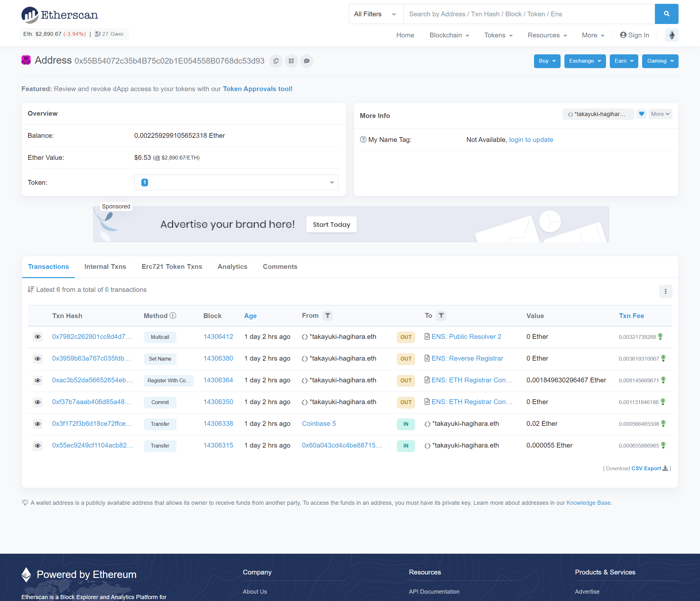Click the gas pump Gwei icon

click(98, 34)
